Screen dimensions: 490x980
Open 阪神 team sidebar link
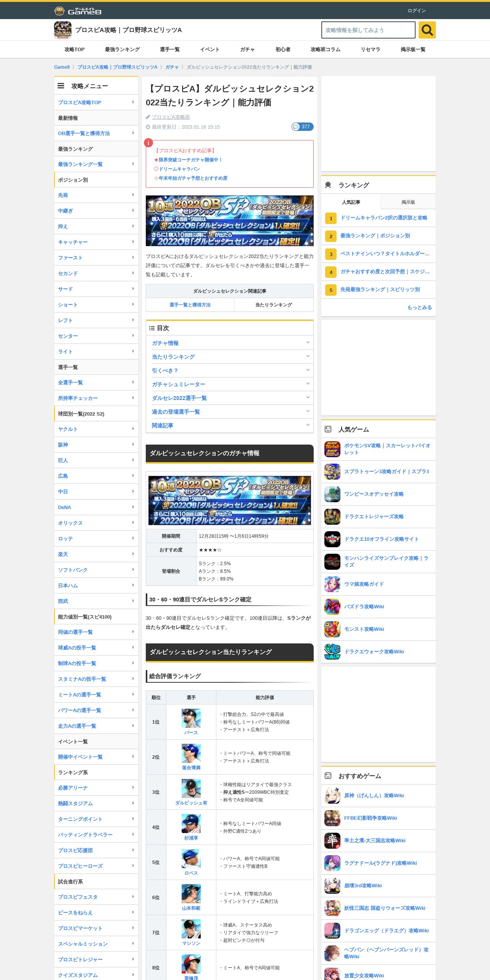coord(96,445)
